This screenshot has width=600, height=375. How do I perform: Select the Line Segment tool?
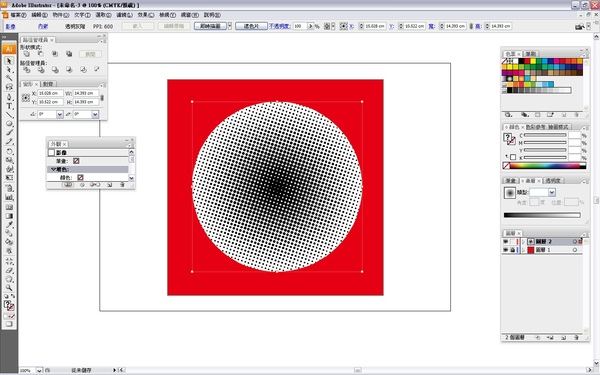[x=9, y=115]
